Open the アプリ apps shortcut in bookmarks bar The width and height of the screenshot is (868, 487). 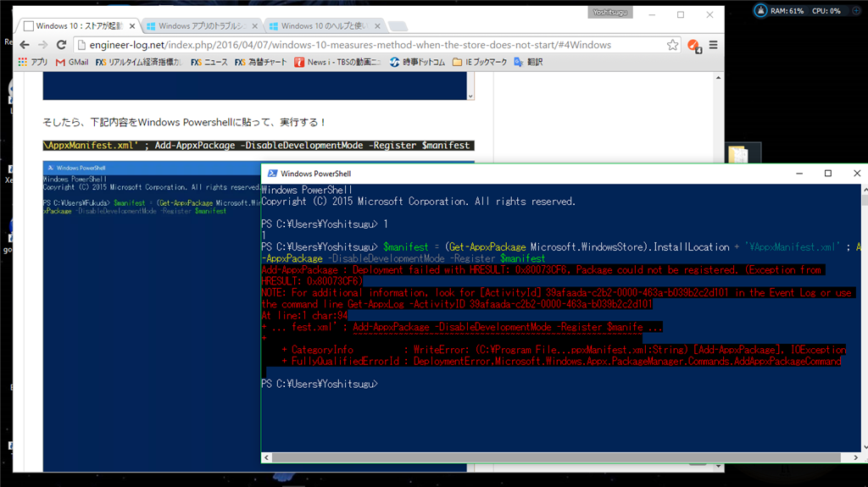click(x=33, y=62)
